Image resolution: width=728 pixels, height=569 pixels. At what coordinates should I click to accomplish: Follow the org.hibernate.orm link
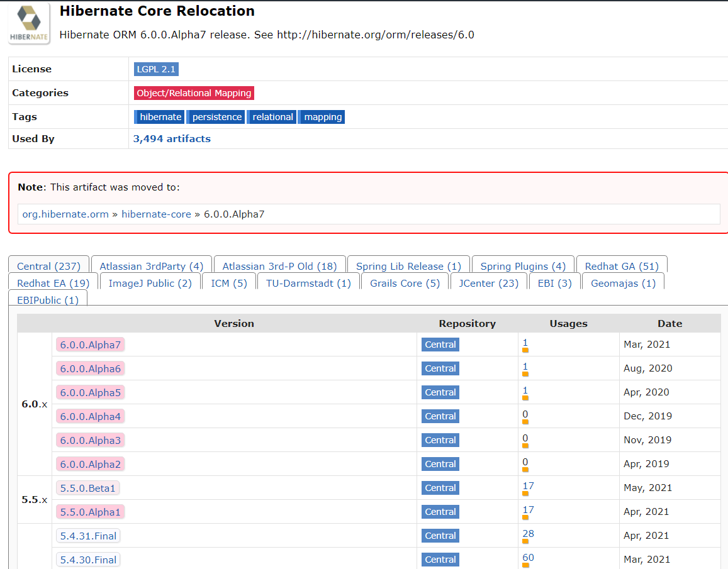65,214
